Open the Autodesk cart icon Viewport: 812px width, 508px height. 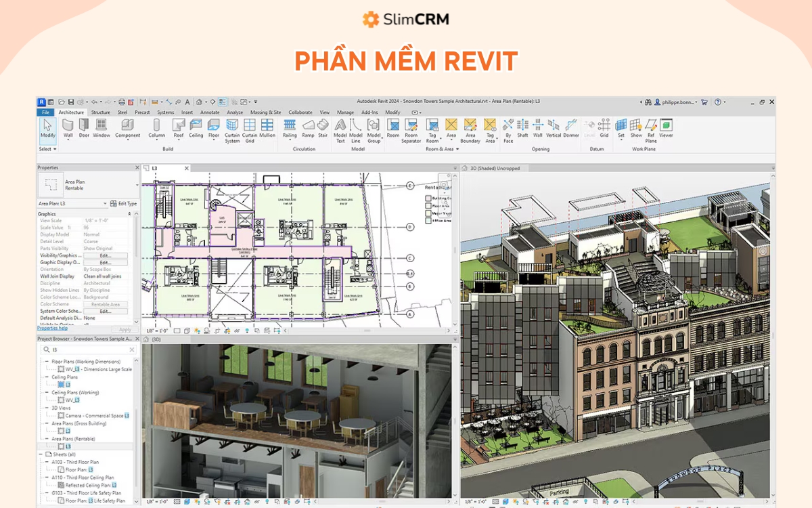click(x=704, y=102)
